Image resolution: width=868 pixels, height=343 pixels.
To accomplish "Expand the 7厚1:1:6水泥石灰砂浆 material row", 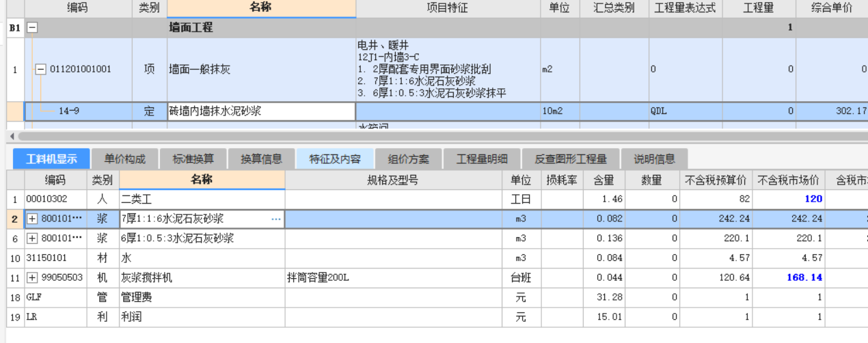I will click(x=32, y=219).
